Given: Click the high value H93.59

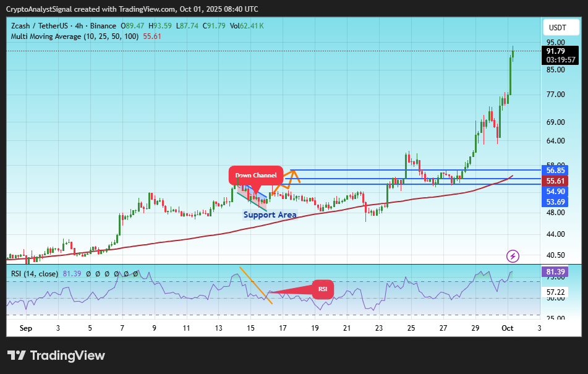Looking at the screenshot, I should (160, 26).
